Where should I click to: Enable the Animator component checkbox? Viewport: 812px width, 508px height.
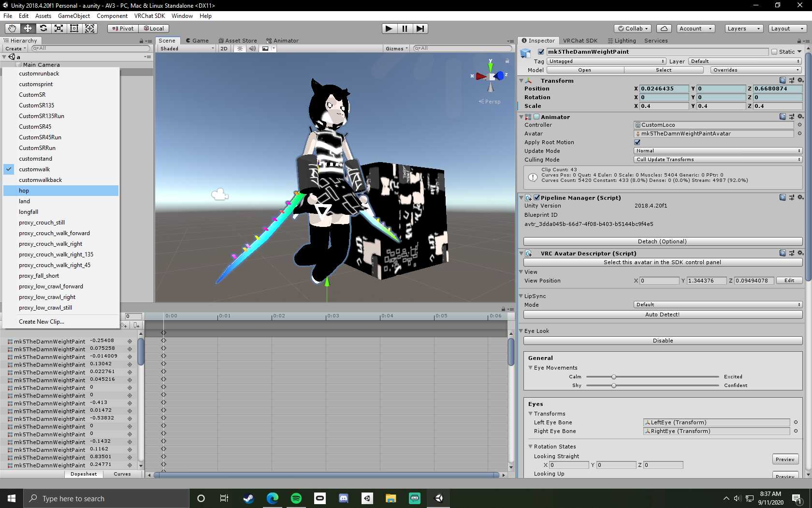(536, 117)
